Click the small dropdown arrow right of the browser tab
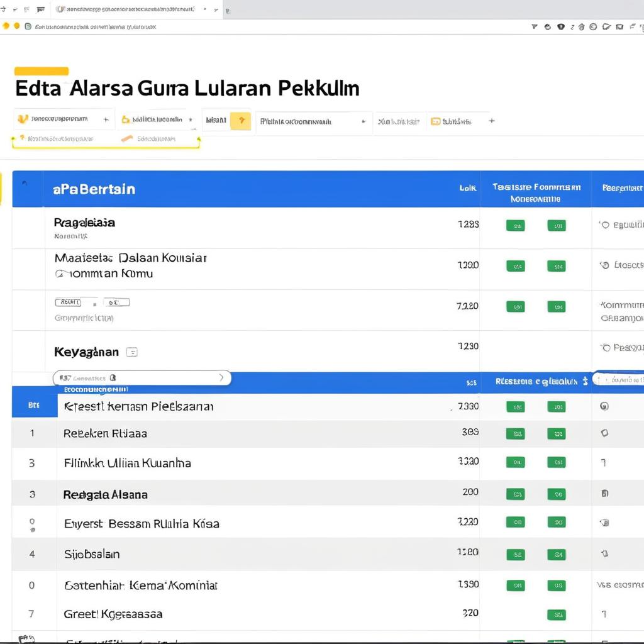Screen dimensions: 644x644 click(x=216, y=9)
